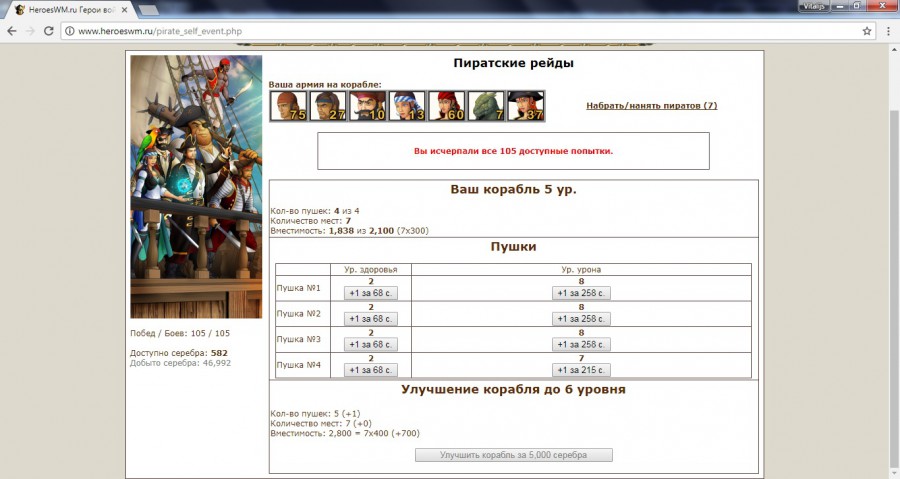Click the 'Вместимость: 1,838 из 2,100' line
Viewport: 900px width, 479px height.
click(350, 231)
